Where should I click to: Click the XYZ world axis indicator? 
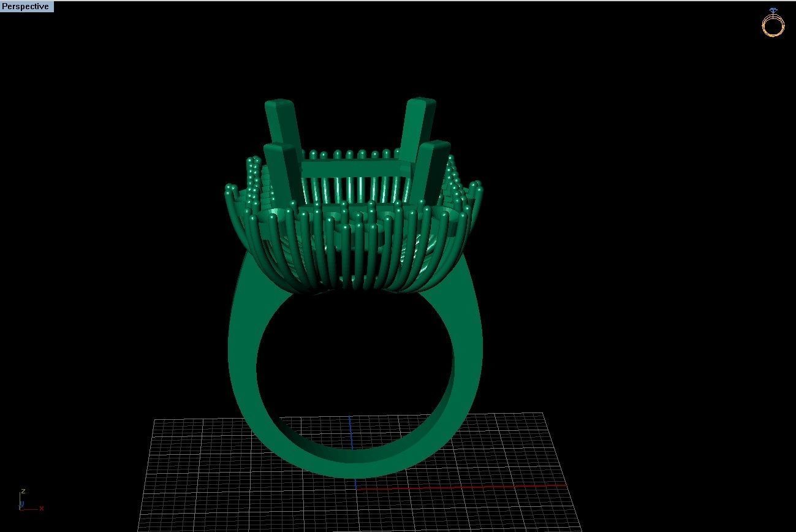click(31, 501)
